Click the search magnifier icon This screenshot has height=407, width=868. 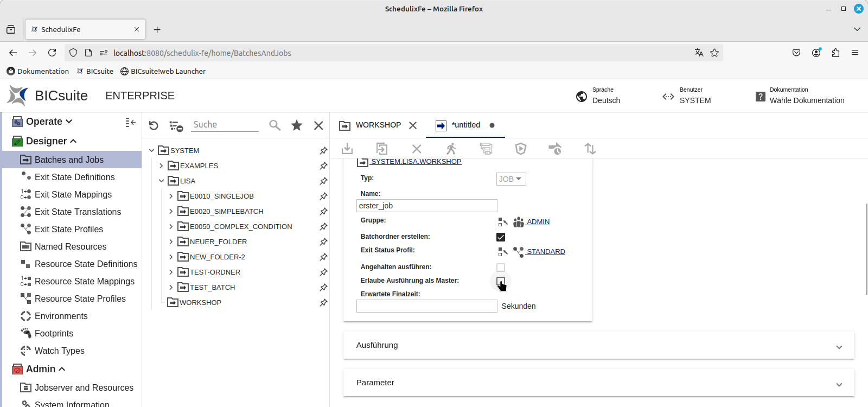click(x=275, y=125)
